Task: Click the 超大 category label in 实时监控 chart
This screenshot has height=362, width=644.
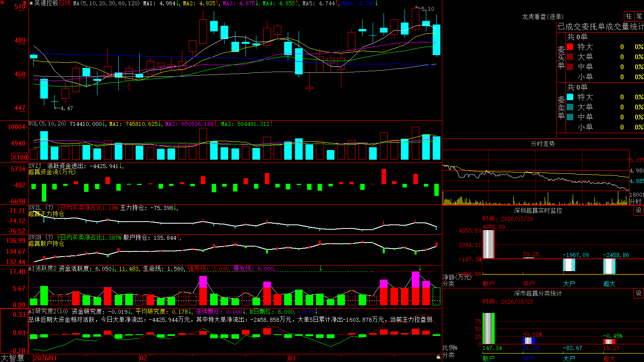Action: (609, 284)
